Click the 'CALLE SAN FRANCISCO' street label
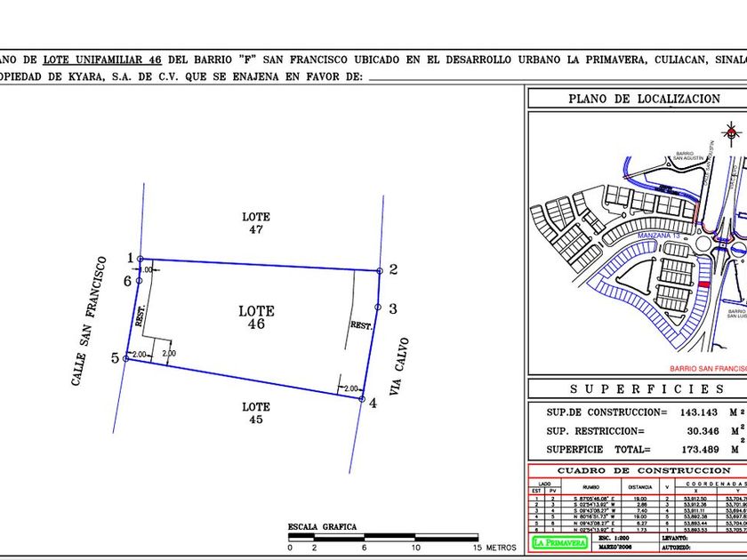The image size is (747, 560). (x=89, y=321)
